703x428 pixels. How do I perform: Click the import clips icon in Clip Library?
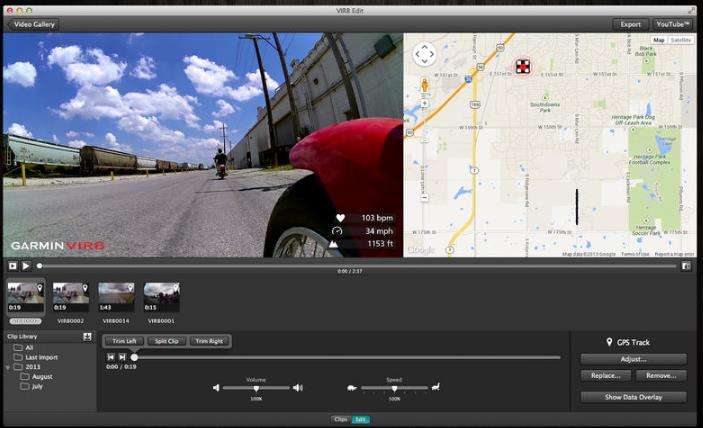[x=87, y=337]
